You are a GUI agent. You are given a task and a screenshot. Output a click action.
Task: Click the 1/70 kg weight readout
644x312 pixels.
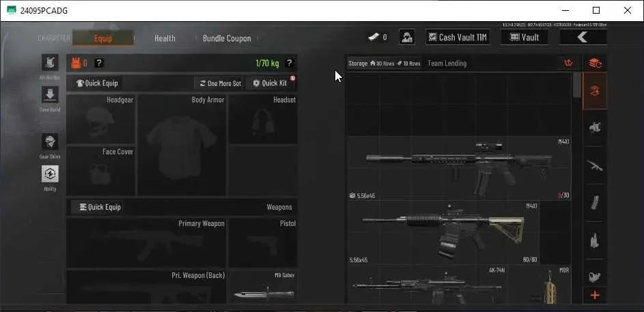(x=267, y=63)
